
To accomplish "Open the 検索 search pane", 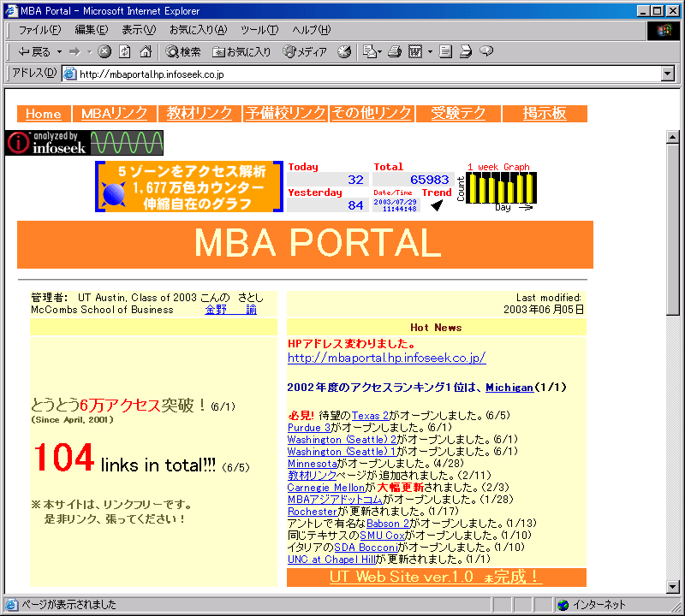I will click(x=183, y=52).
